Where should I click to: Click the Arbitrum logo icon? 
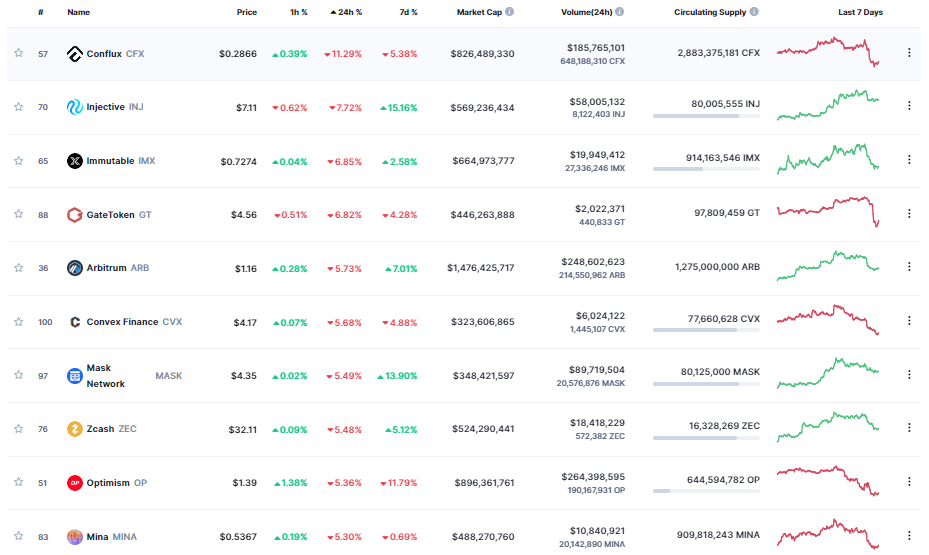pyautogui.click(x=74, y=268)
